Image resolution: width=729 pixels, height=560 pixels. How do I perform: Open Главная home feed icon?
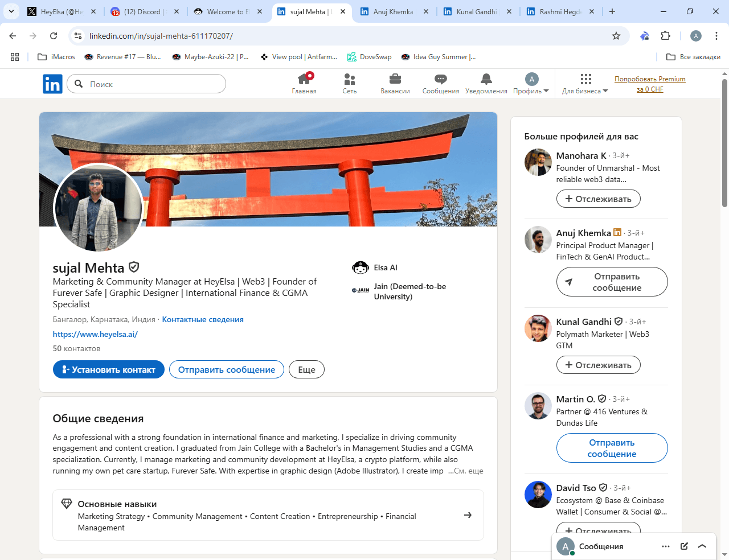304,84
